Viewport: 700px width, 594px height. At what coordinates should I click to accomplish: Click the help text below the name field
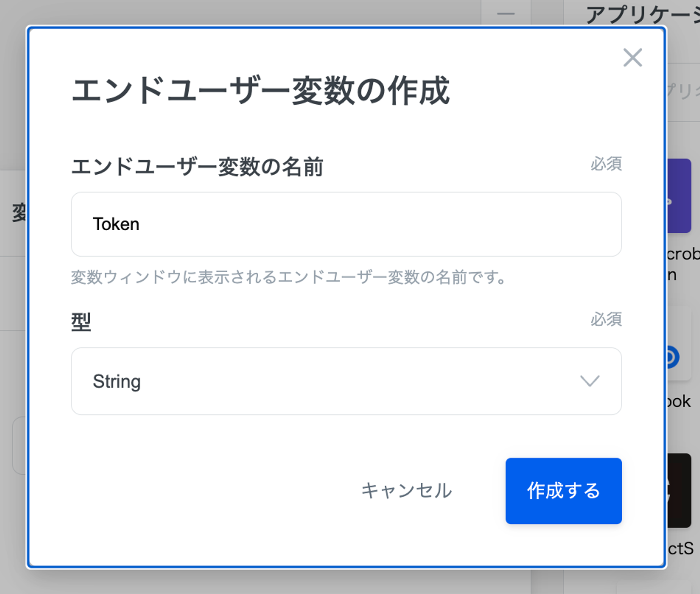click(288, 277)
